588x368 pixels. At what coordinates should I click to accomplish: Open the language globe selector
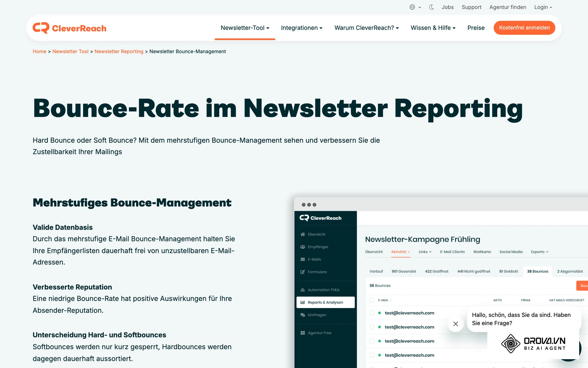pos(415,7)
